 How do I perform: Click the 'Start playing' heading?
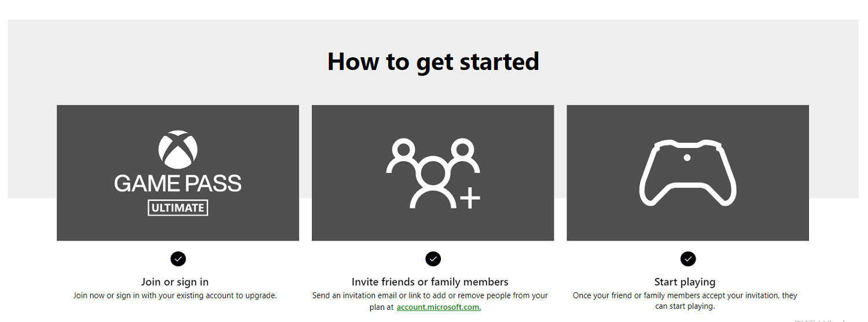tap(685, 282)
